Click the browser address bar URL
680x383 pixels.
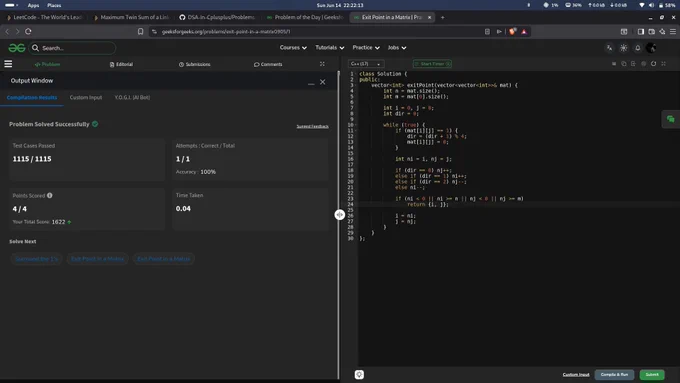226,31
